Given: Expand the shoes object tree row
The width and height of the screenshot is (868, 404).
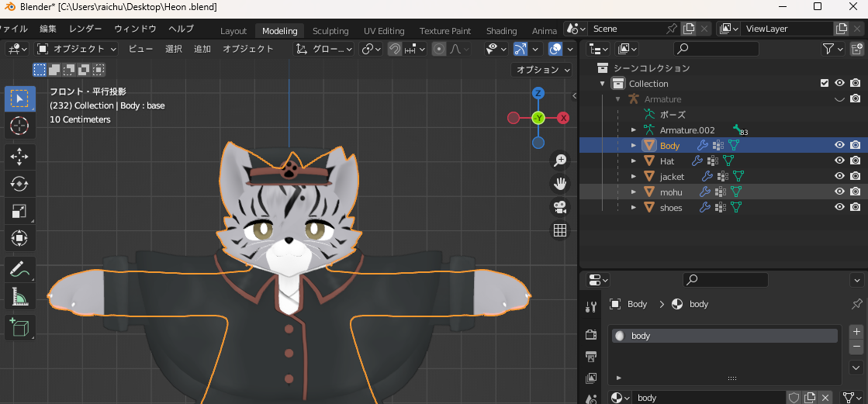Looking at the screenshot, I should tap(634, 208).
